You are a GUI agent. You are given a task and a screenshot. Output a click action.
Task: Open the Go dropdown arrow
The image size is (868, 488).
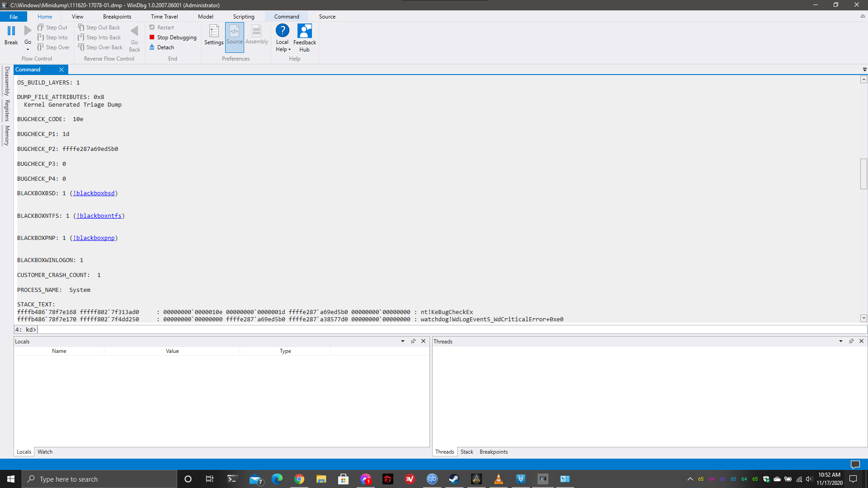click(x=28, y=49)
